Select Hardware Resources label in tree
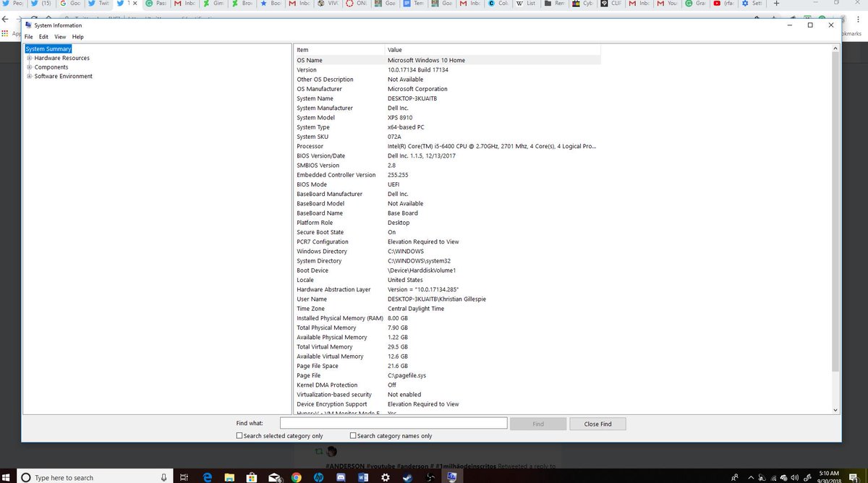Screen dimensions: 868x483 click(x=62, y=58)
